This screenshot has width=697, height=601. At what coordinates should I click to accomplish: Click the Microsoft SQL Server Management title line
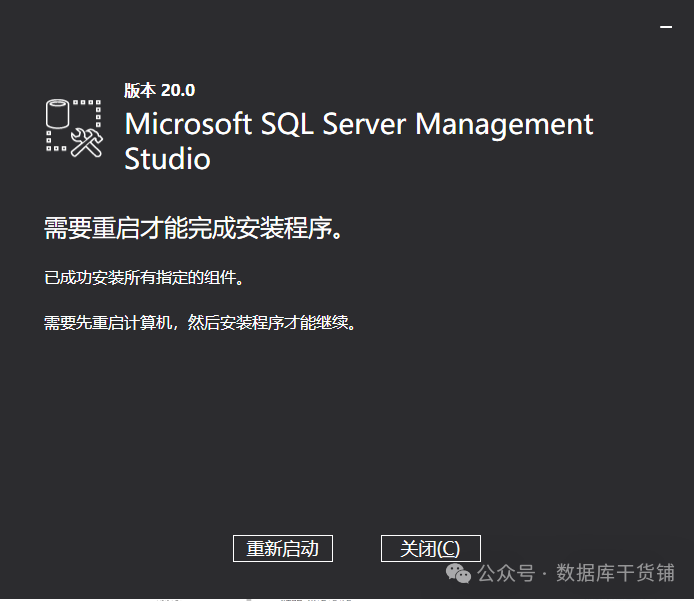(x=358, y=124)
